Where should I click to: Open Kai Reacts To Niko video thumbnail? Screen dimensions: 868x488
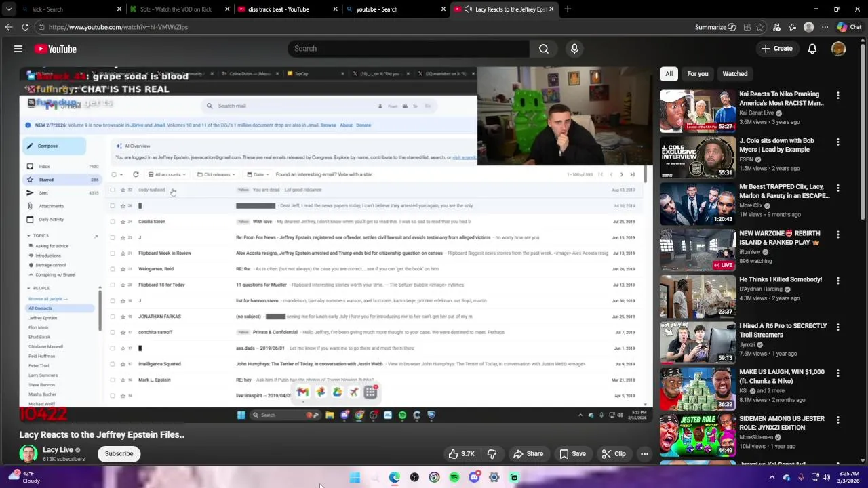[x=698, y=110]
